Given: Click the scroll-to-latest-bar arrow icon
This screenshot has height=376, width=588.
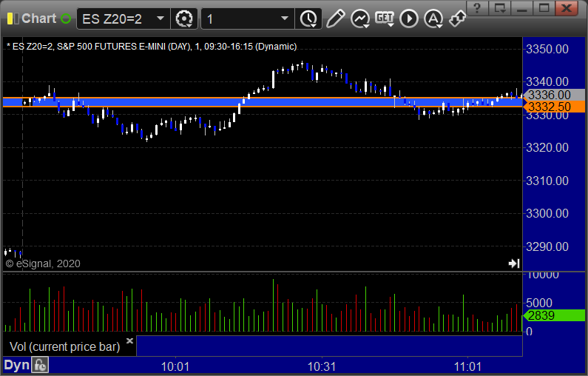Looking at the screenshot, I should pyautogui.click(x=514, y=263).
